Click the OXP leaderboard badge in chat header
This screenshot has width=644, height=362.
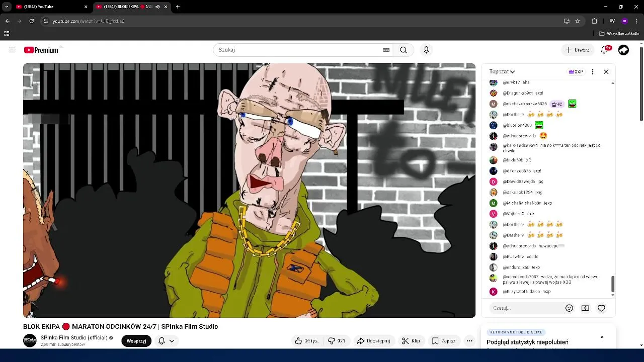576,71
